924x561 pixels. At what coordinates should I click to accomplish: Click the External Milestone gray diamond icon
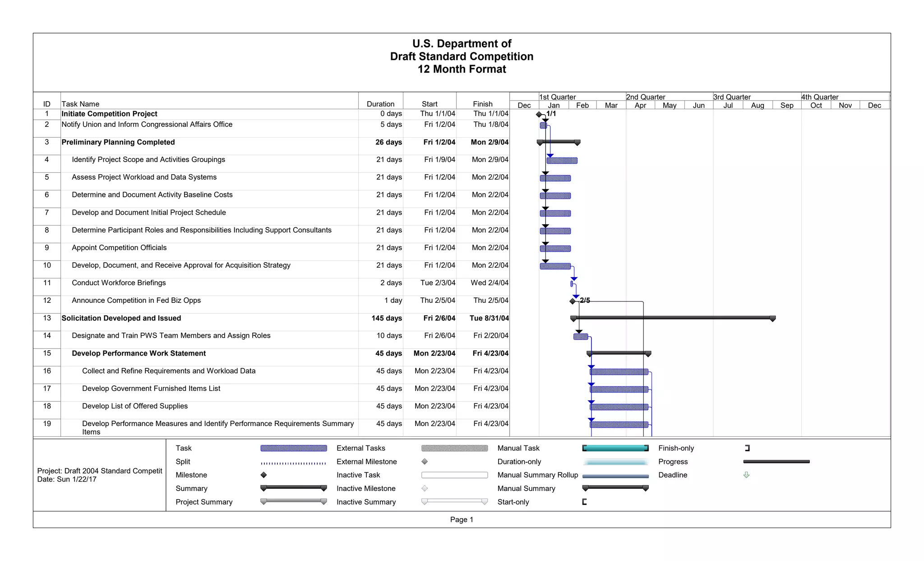425,462
